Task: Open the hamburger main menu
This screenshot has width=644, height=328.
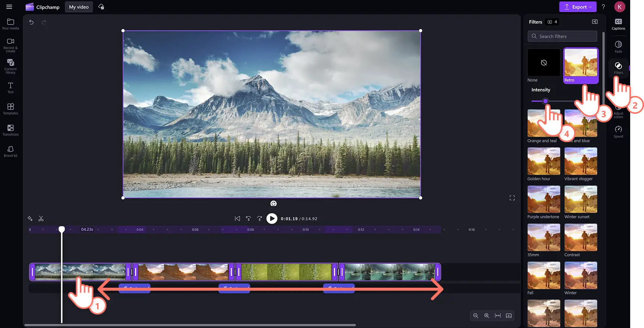Action: click(9, 7)
